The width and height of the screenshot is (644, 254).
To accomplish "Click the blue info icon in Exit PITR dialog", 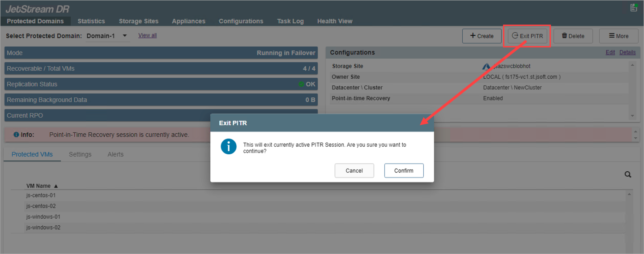I will pos(229,147).
